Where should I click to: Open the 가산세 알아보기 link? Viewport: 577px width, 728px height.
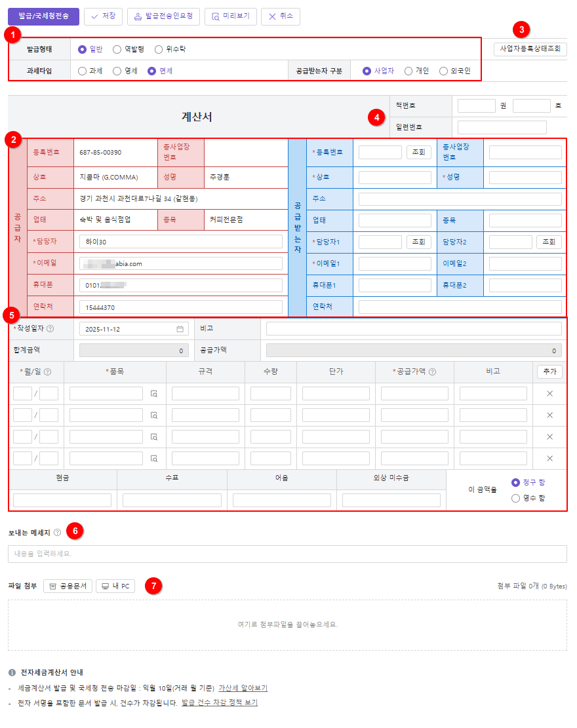pos(243,688)
